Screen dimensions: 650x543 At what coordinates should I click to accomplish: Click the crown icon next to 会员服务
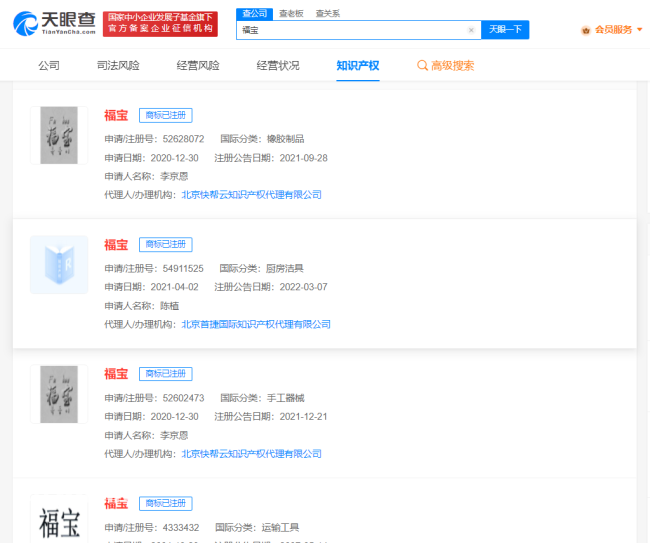pyautogui.click(x=586, y=30)
